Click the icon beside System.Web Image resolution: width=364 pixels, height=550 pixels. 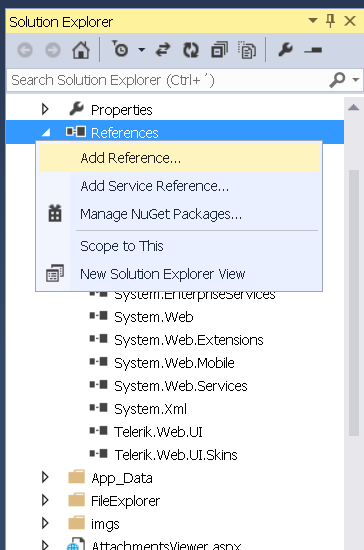99,316
